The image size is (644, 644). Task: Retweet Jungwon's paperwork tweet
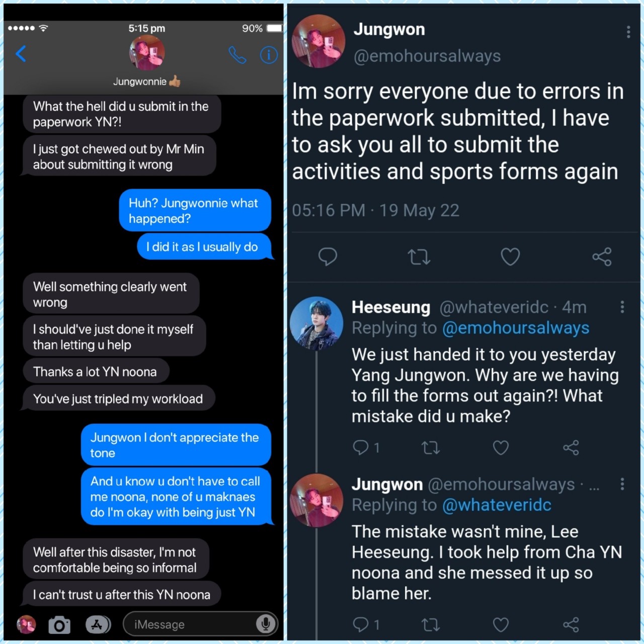419,257
